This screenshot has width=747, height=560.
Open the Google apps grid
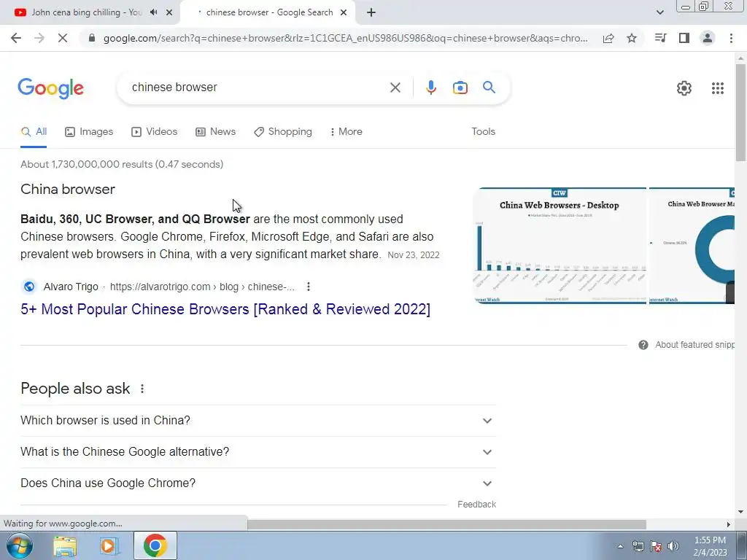718,87
